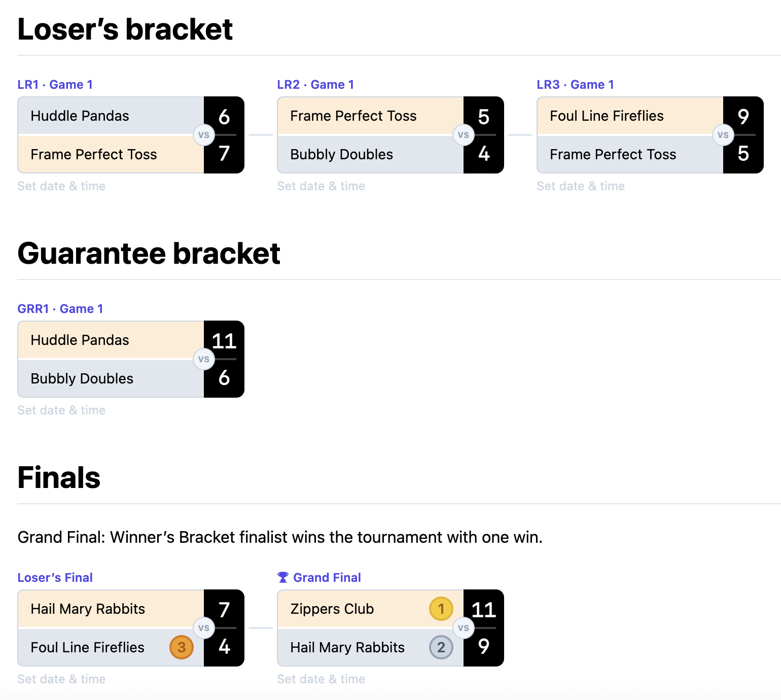
Task: Click the silver second-place medal badge
Action: point(441,647)
